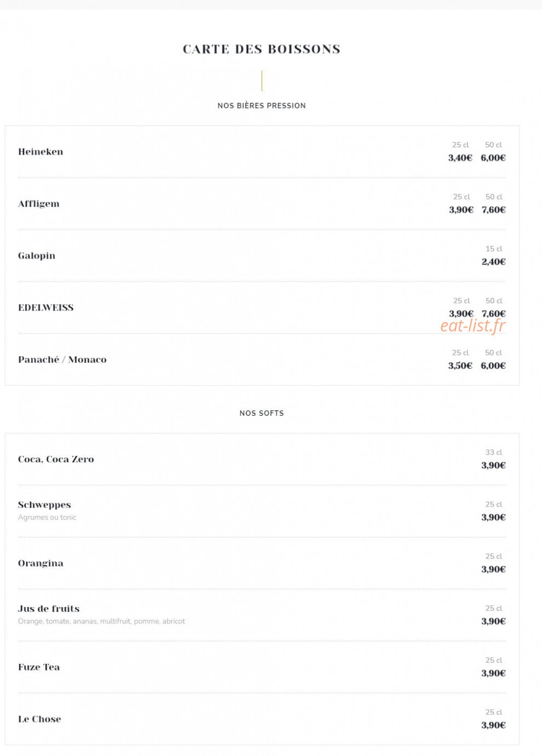Click the Le Chose drink name
This screenshot has width=542, height=756.
tap(39, 719)
